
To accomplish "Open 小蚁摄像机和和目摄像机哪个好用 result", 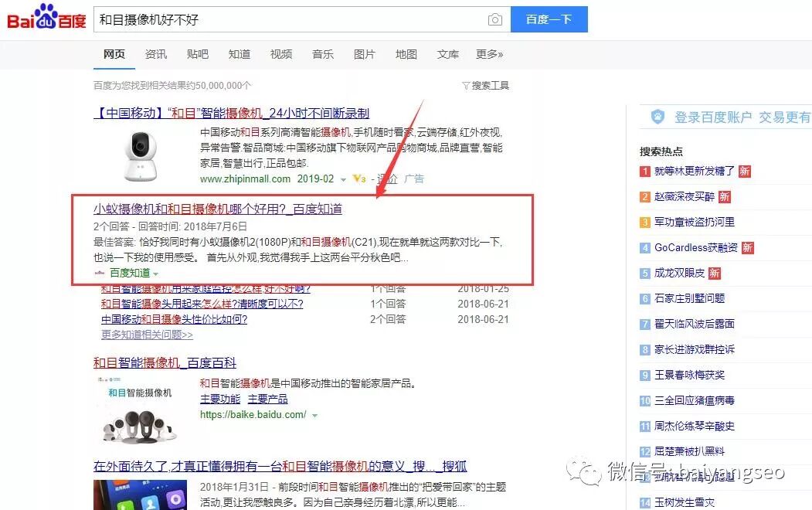I will (x=218, y=209).
